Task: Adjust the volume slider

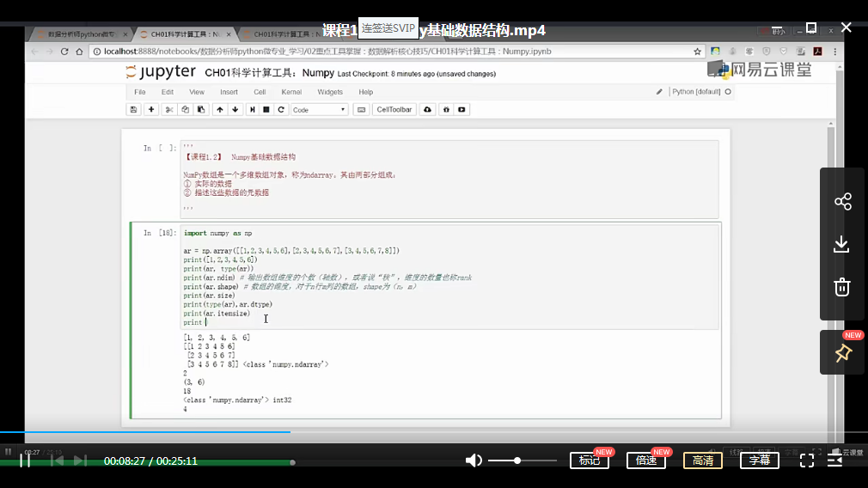Action: 522,461
